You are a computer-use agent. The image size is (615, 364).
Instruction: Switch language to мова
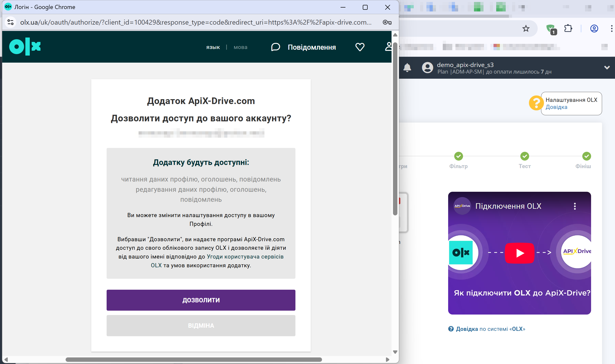coord(241,47)
